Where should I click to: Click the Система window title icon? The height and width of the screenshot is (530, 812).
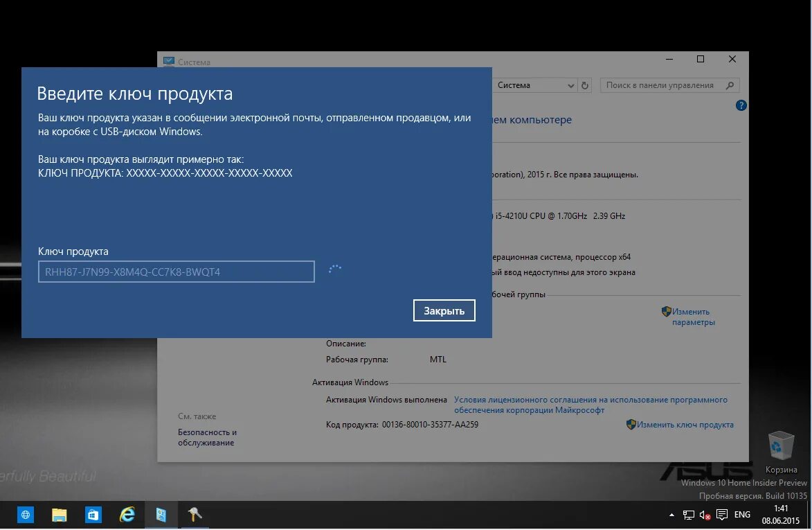(x=169, y=61)
